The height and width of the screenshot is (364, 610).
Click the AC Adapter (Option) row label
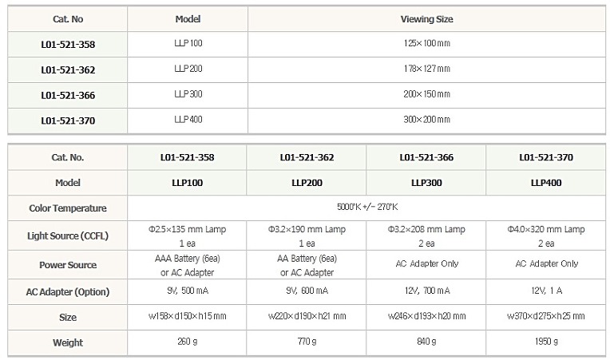[x=68, y=291]
